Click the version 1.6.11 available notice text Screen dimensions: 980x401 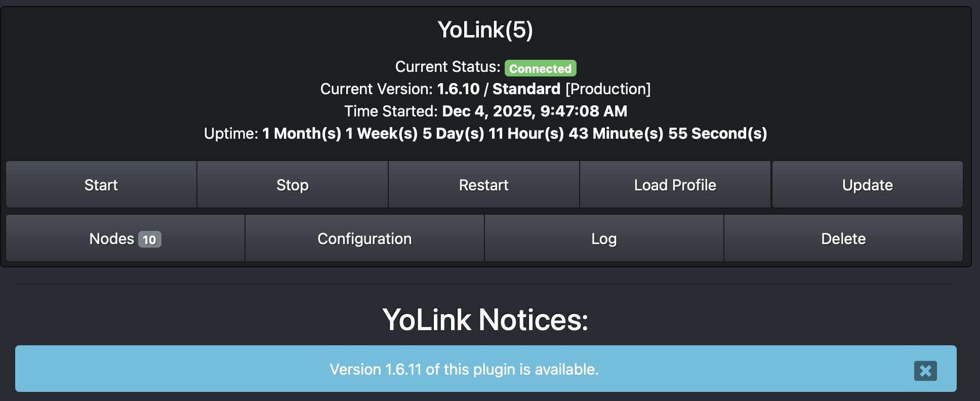pos(464,370)
